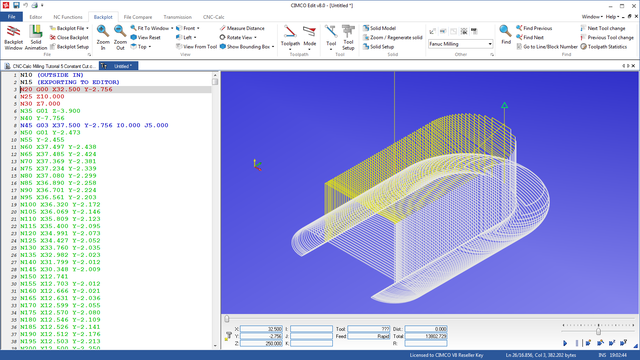Click the editor scroll down arrow
This screenshot has height=360, width=640.
pyautogui.click(x=215, y=346)
